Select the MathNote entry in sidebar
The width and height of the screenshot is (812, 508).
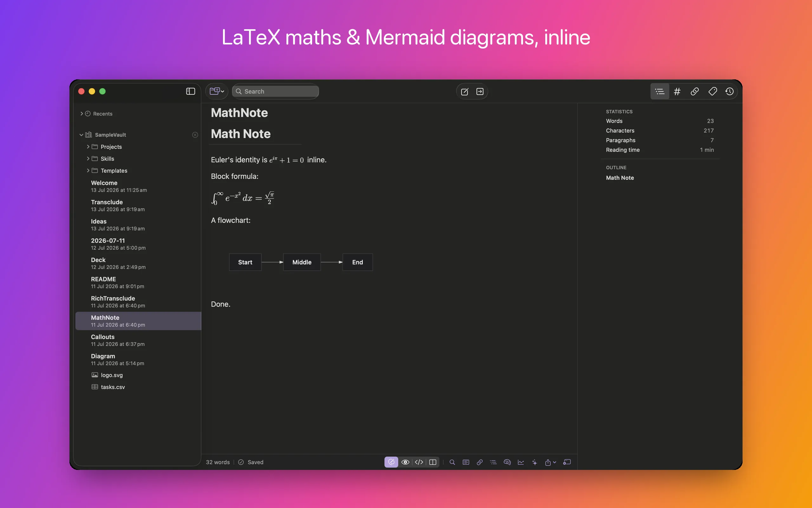click(x=138, y=321)
